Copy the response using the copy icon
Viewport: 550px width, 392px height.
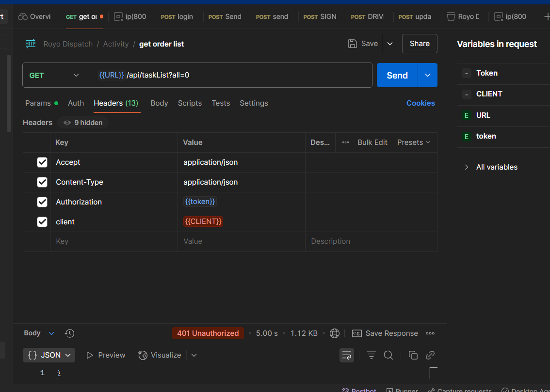click(413, 355)
